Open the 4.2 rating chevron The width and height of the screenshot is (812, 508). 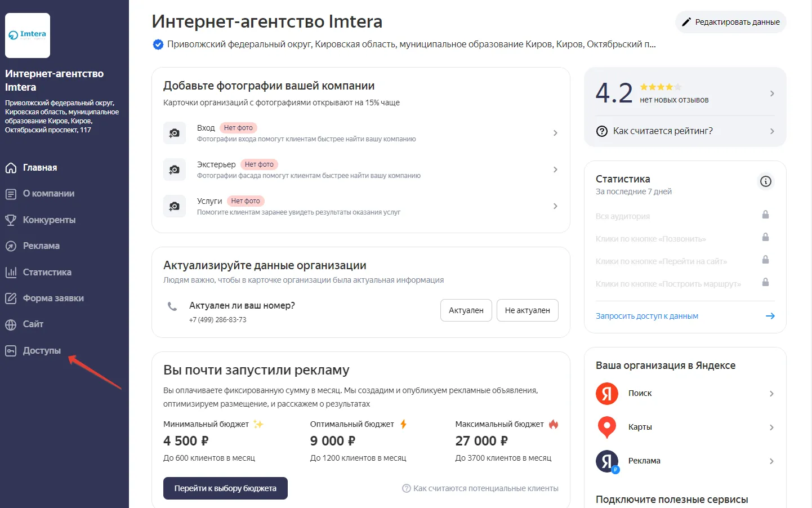coord(772,93)
